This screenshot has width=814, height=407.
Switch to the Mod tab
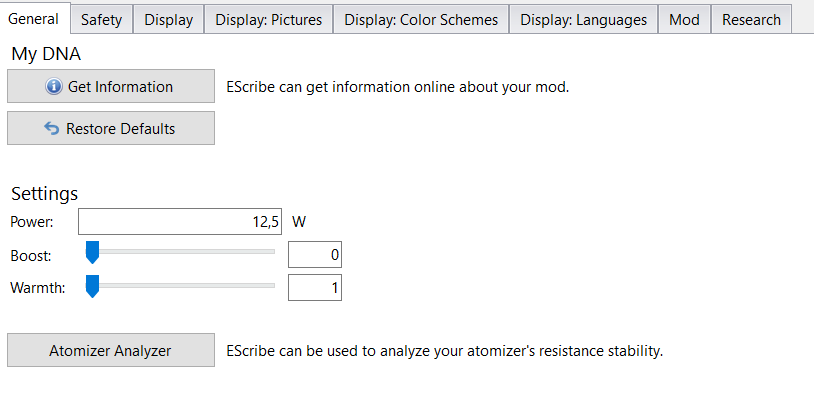684,19
